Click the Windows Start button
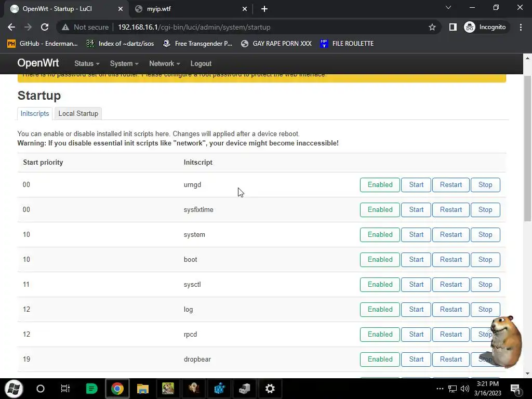 [x=14, y=389]
